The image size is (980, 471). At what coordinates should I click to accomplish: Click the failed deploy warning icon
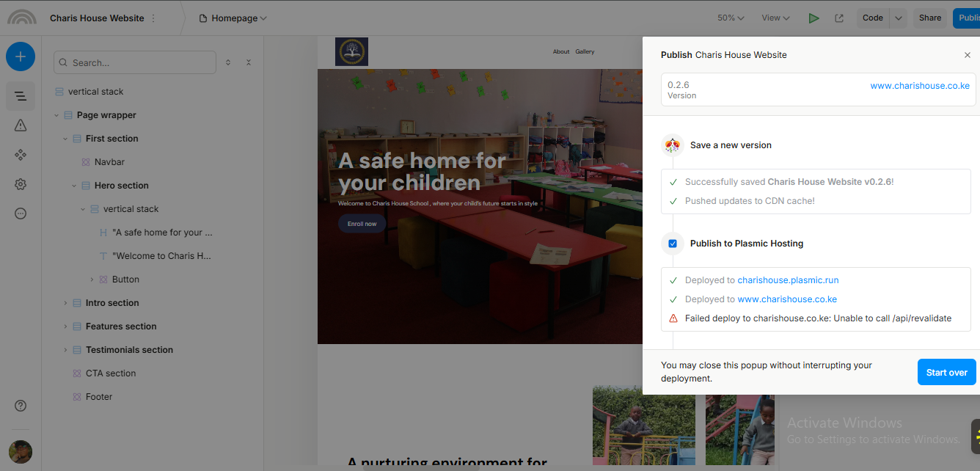click(x=673, y=318)
